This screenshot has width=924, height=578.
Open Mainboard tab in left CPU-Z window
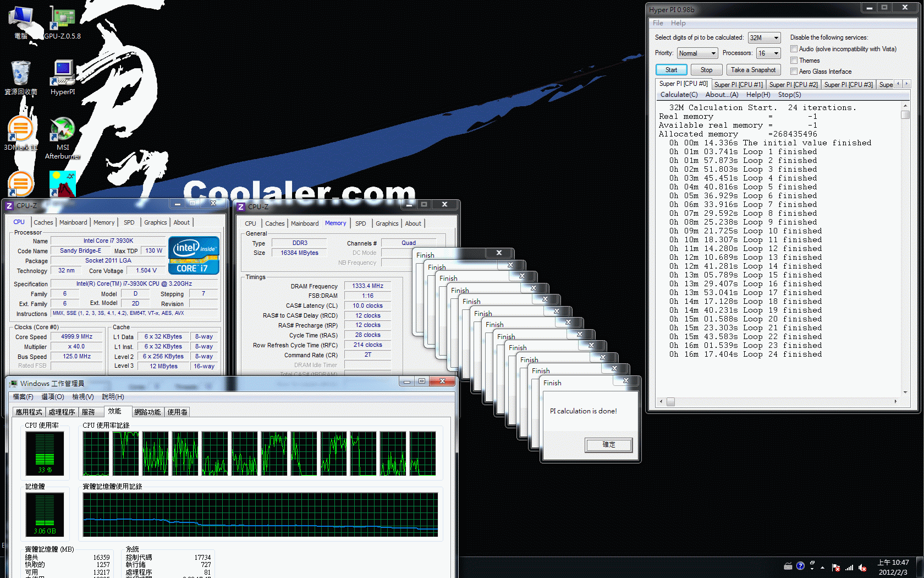point(73,222)
